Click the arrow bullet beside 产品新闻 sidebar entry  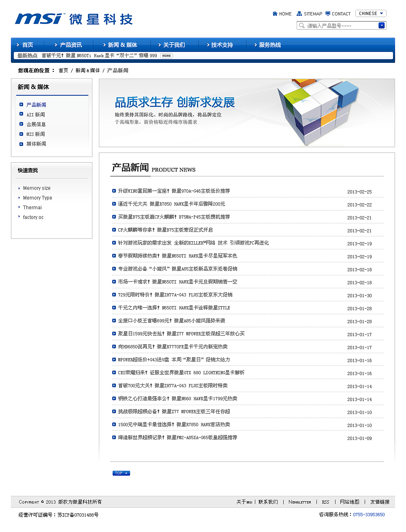click(21, 104)
